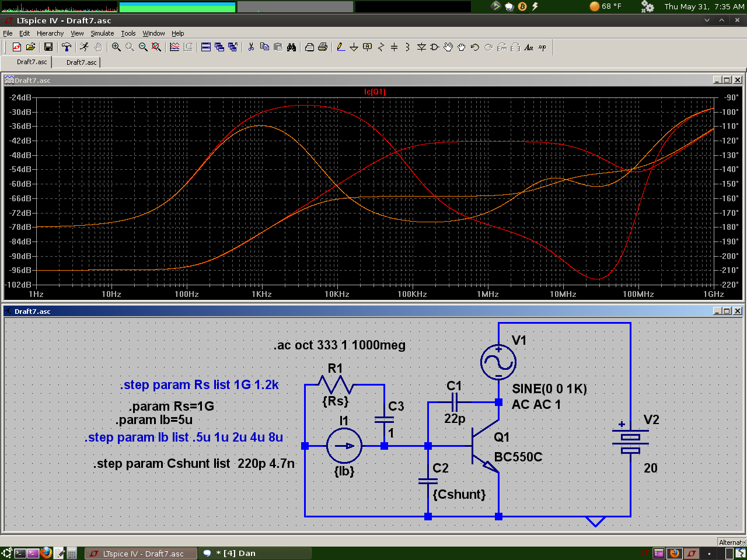This screenshot has height=560, width=747.
Task: Open Firefox from the bottom panel launcher
Action: pyautogui.click(x=47, y=553)
